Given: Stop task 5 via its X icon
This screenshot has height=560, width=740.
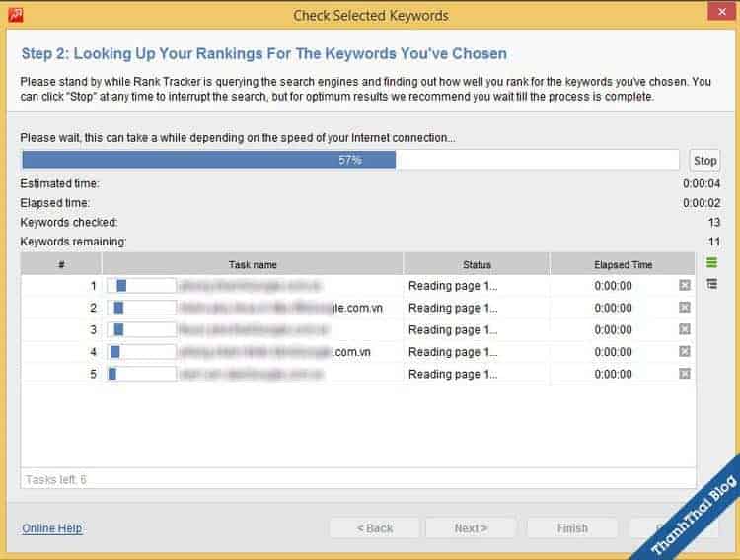Looking at the screenshot, I should [x=684, y=375].
